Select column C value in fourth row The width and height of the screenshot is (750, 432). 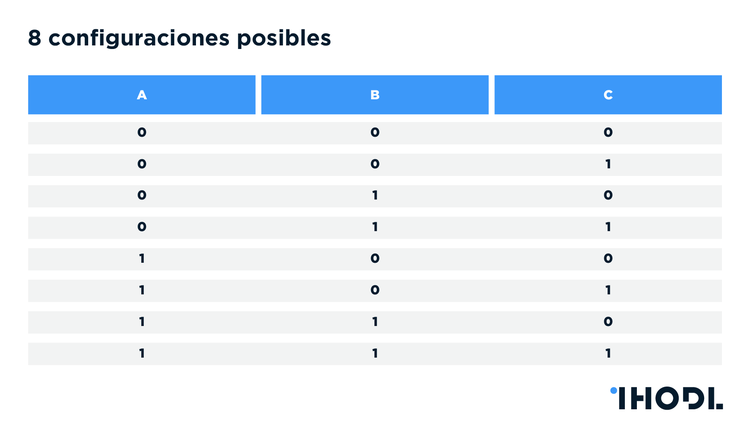tap(608, 227)
